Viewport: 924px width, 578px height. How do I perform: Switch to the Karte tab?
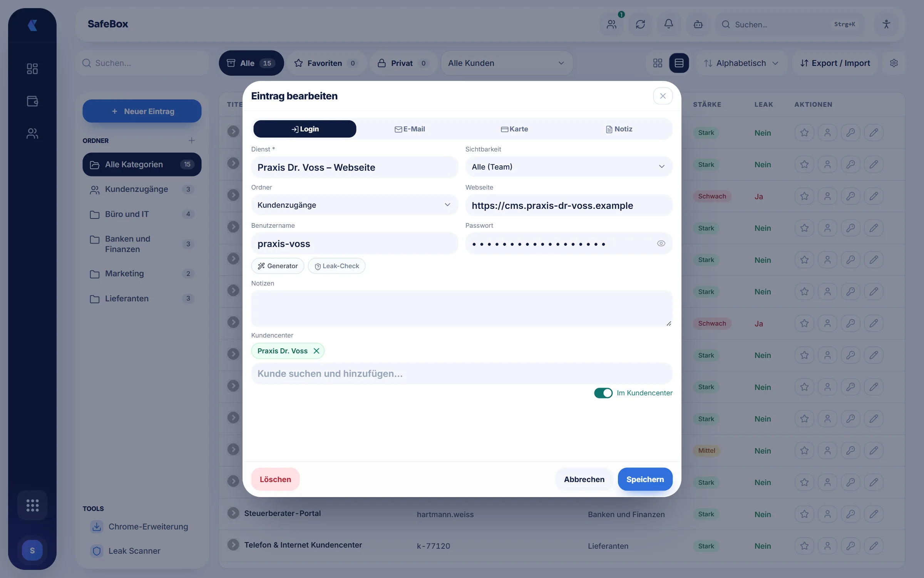coord(514,129)
